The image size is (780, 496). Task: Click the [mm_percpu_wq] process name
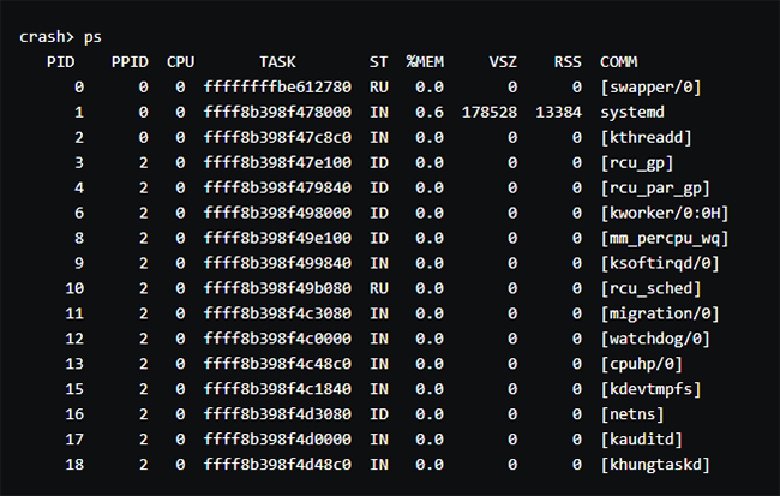click(x=664, y=238)
